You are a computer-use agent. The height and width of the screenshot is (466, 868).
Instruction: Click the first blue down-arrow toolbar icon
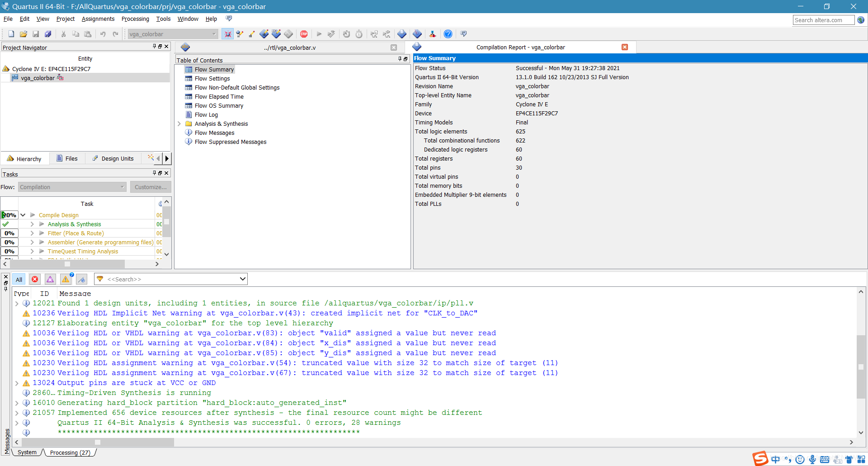402,34
